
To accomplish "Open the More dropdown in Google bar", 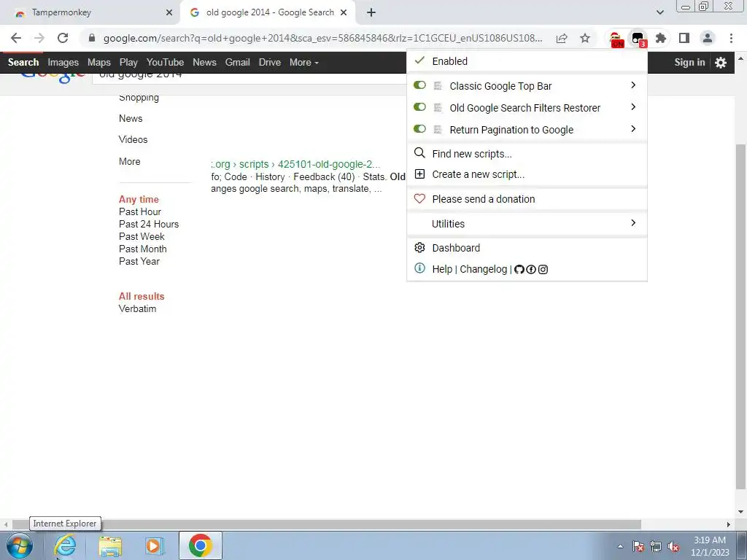I will (304, 63).
